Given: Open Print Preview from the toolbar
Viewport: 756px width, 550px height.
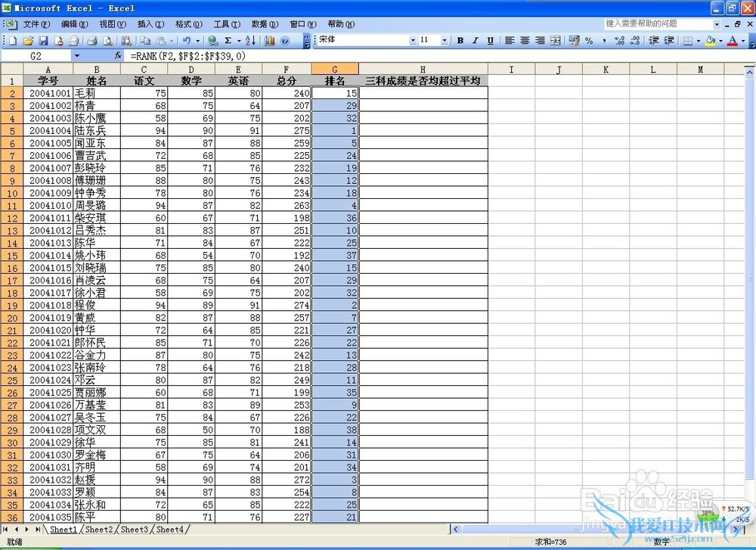Looking at the screenshot, I should 108,41.
